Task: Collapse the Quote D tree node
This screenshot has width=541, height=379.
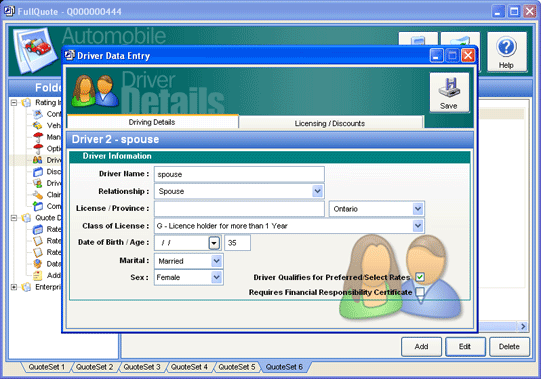Action: (x=14, y=218)
